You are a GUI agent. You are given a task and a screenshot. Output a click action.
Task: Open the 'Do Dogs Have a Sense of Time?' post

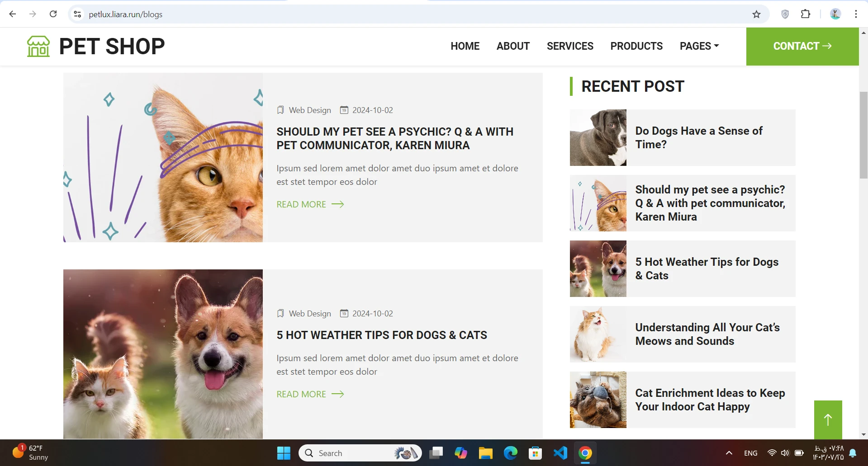[698, 137]
